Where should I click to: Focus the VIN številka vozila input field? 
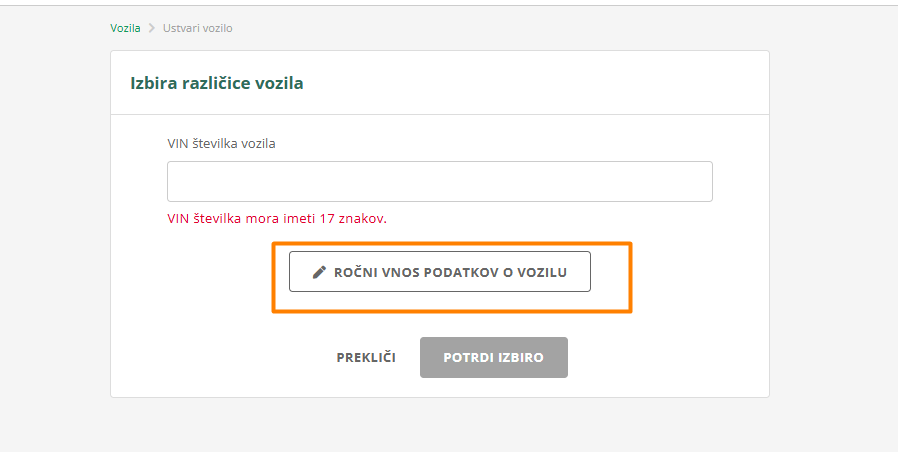439,182
